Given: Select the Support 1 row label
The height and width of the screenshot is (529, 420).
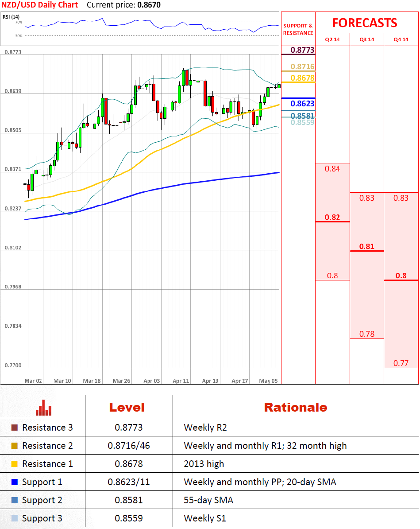Looking at the screenshot, I should tap(42, 482).
